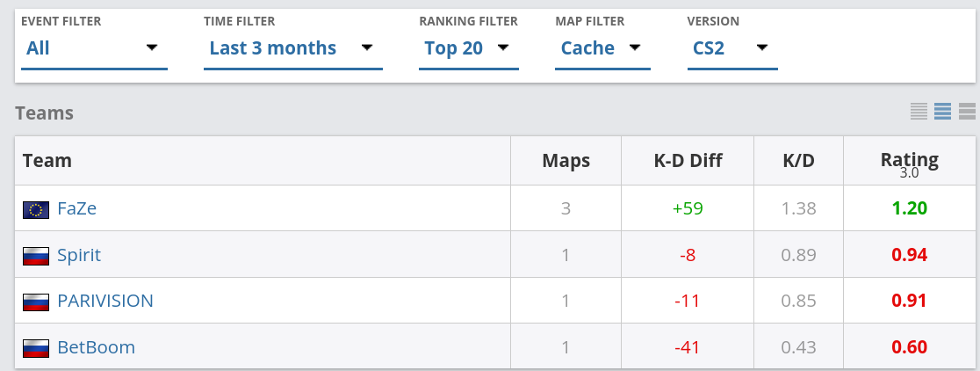Sort table by K/D column header
The width and height of the screenshot is (980, 371).
(799, 161)
